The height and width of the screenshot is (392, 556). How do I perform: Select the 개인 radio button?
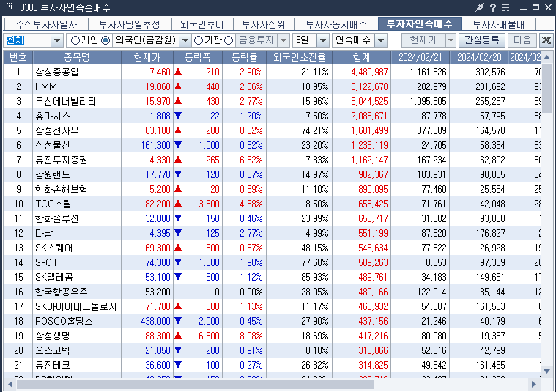[75, 40]
